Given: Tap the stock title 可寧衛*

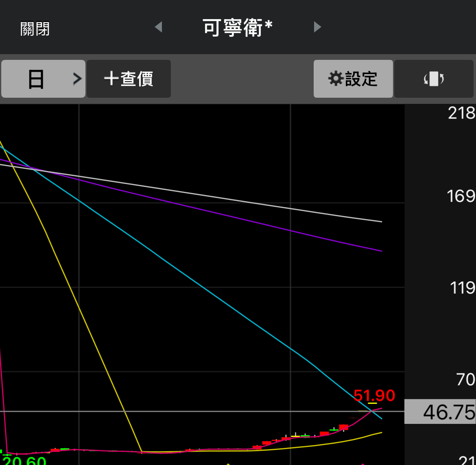Looking at the screenshot, I should pyautogui.click(x=238, y=27).
